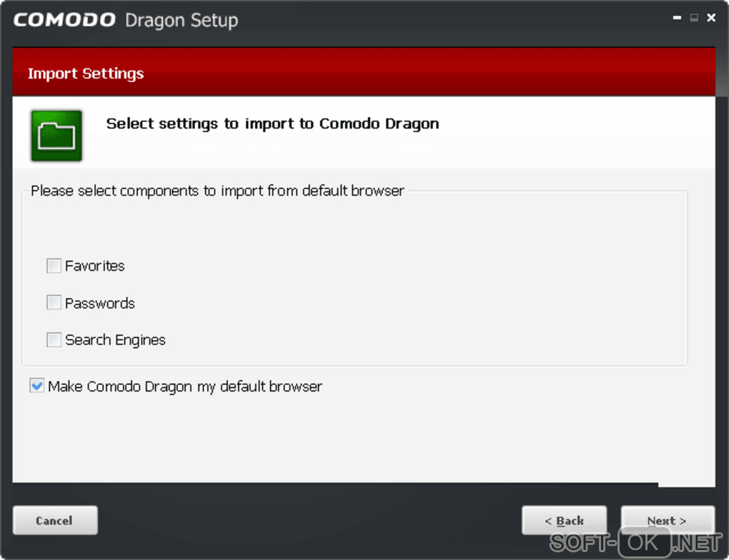The height and width of the screenshot is (560, 729).
Task: Proceed with the Next button
Action: click(667, 521)
